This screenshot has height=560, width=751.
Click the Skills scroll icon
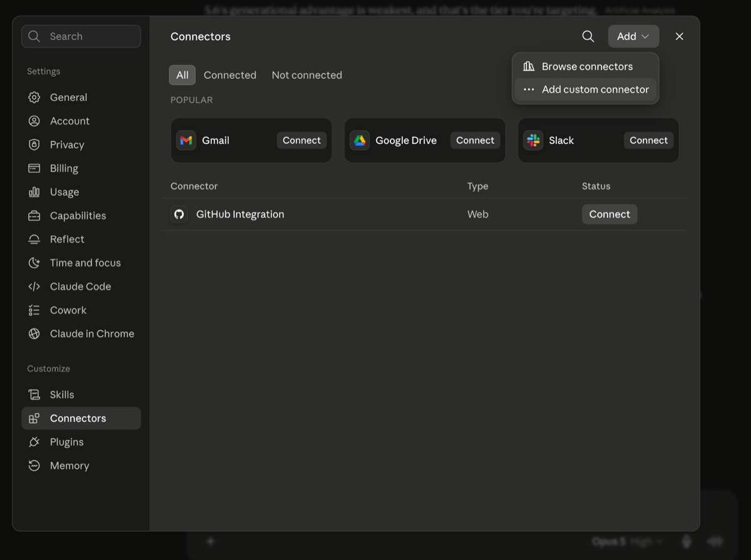(x=34, y=395)
